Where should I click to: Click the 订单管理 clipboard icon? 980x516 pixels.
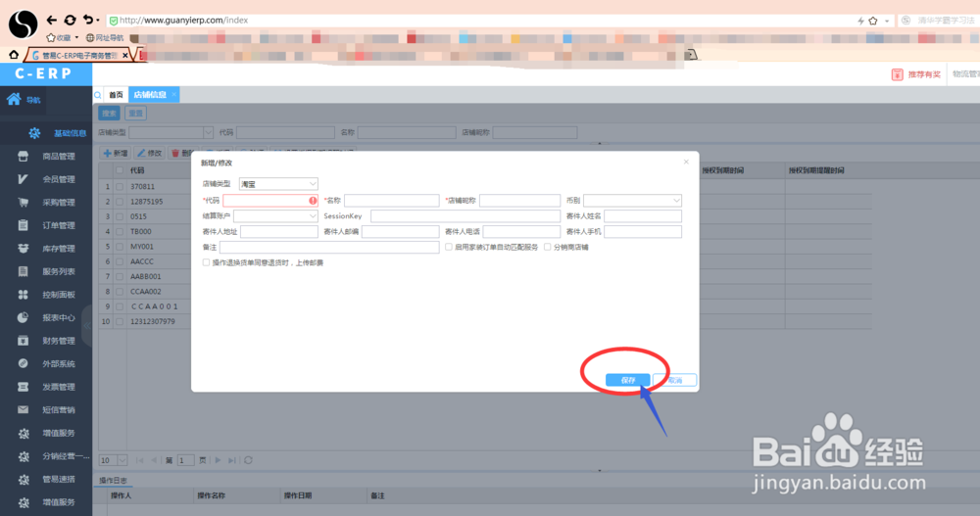pos(24,225)
